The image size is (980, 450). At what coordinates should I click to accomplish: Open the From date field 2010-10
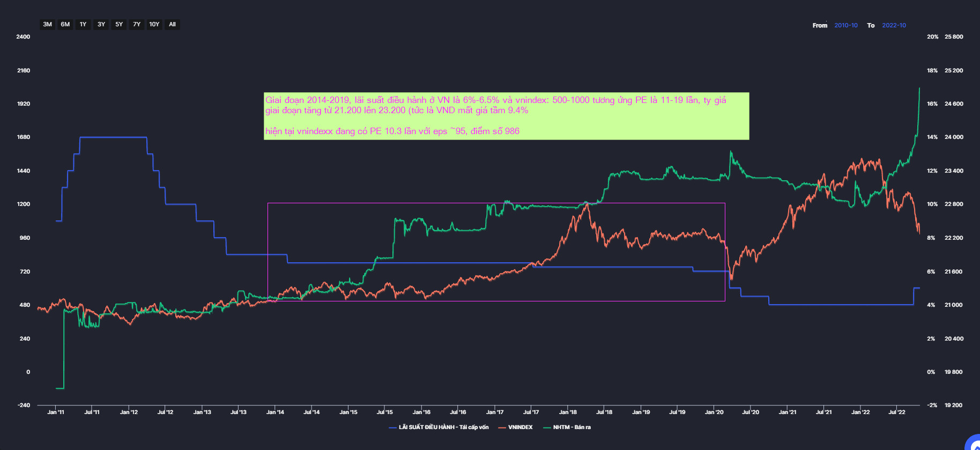point(845,25)
